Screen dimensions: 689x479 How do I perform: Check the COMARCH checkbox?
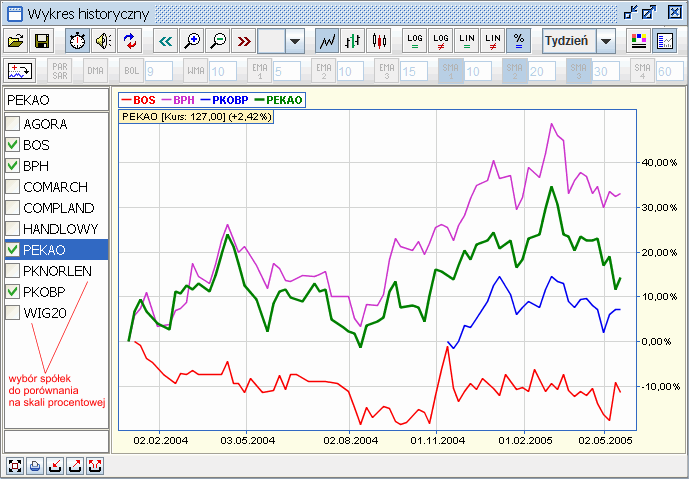click(x=12, y=187)
